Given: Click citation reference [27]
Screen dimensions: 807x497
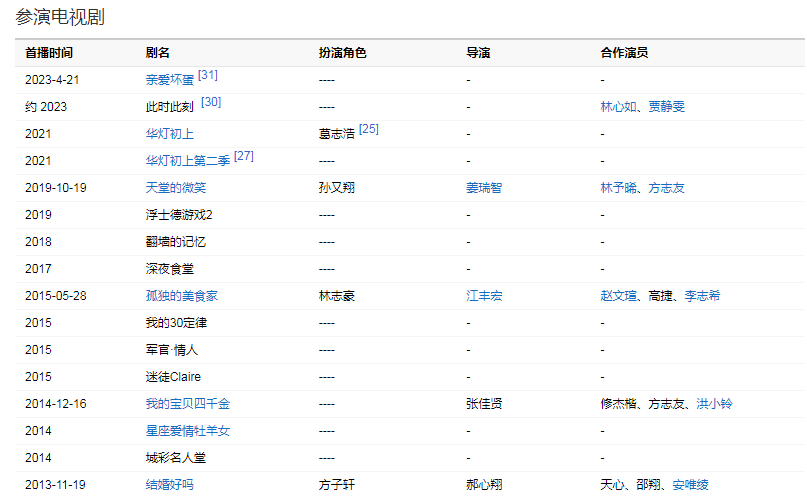Looking at the screenshot, I should pos(243,156).
